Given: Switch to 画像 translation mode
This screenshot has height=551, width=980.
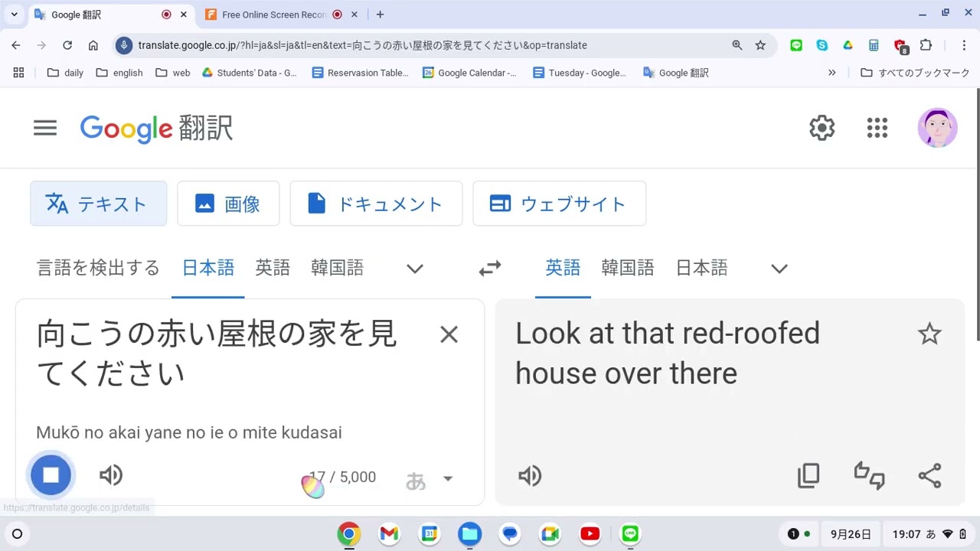Looking at the screenshot, I should [228, 204].
